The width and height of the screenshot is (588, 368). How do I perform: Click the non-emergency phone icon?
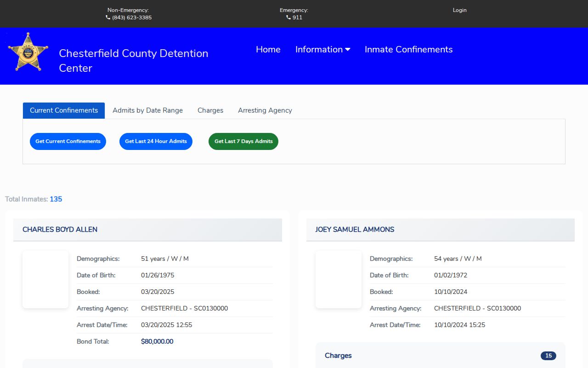coord(108,17)
